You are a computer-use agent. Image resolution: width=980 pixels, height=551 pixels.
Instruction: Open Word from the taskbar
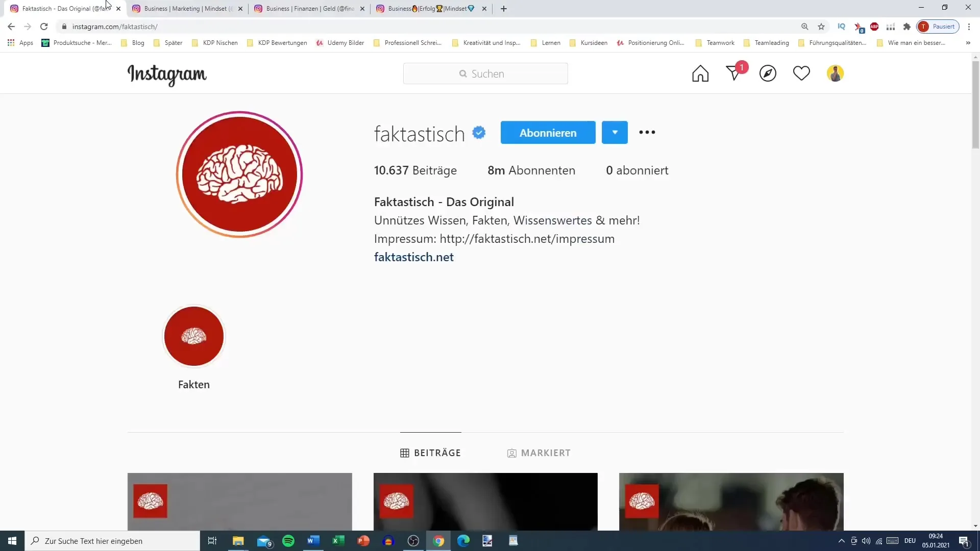[x=313, y=541]
